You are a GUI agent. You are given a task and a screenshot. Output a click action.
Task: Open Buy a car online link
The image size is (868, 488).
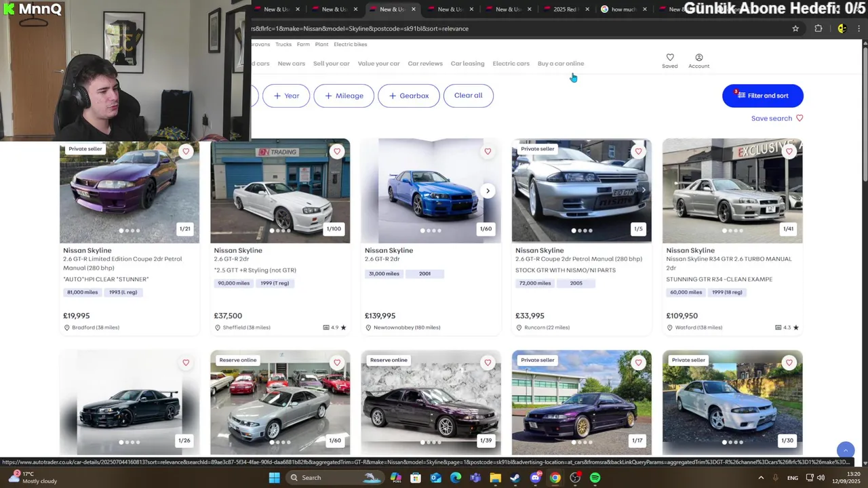pyautogui.click(x=561, y=63)
